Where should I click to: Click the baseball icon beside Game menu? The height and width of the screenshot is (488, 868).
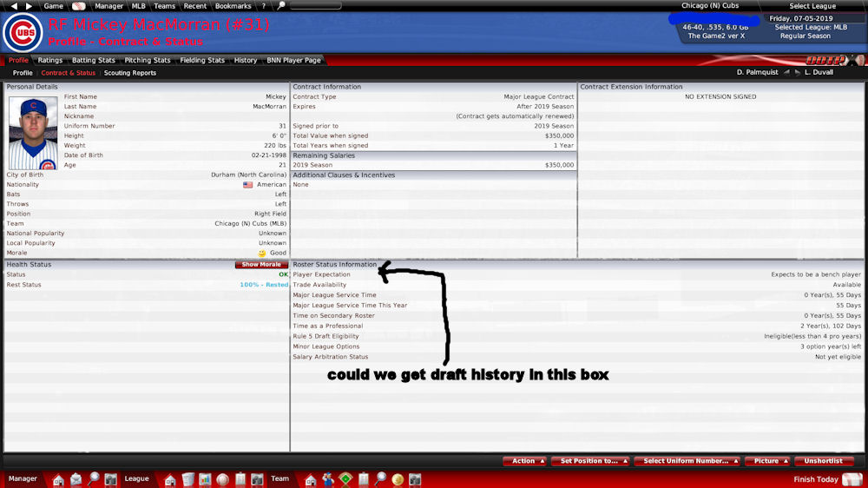[x=79, y=6]
